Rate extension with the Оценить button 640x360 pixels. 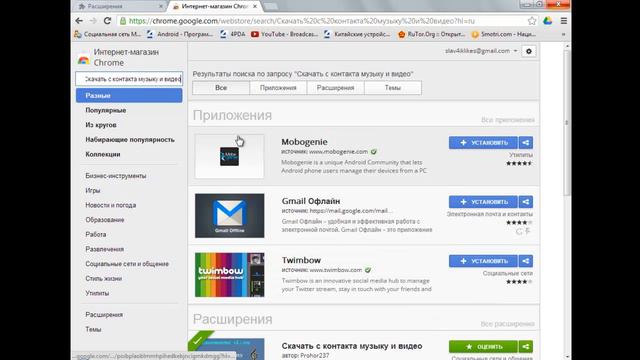pos(483,347)
